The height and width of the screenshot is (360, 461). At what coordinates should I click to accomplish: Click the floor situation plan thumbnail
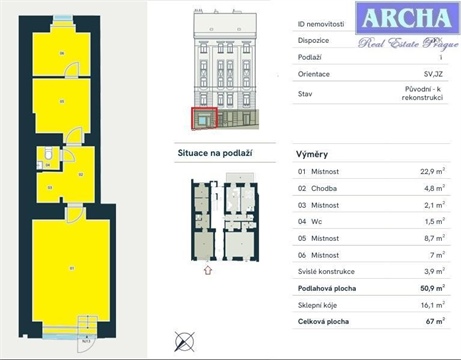(x=225, y=217)
